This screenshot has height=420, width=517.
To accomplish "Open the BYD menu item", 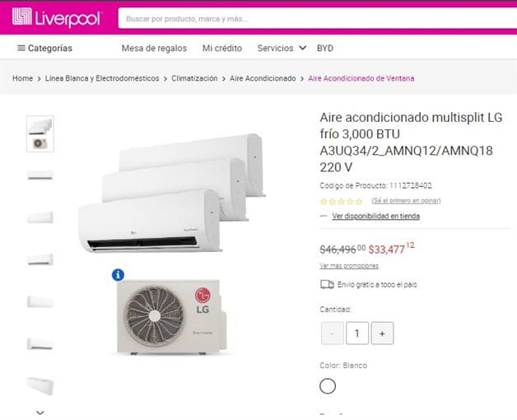I will [325, 48].
